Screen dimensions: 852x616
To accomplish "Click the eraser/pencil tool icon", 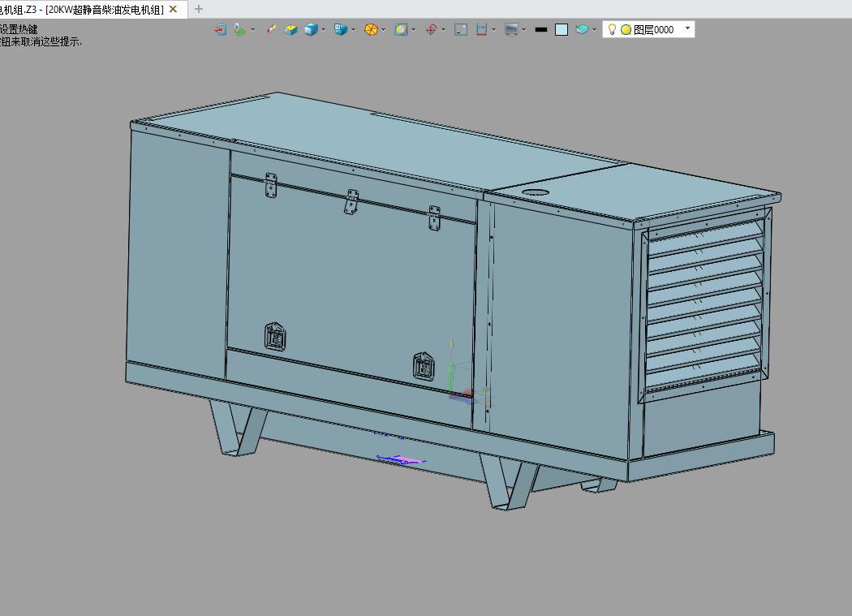I will [271, 29].
